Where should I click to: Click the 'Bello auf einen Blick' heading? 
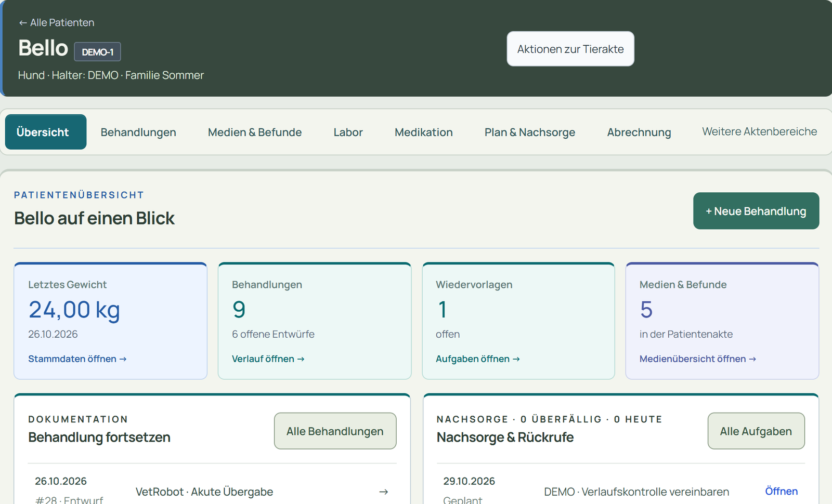click(x=94, y=218)
